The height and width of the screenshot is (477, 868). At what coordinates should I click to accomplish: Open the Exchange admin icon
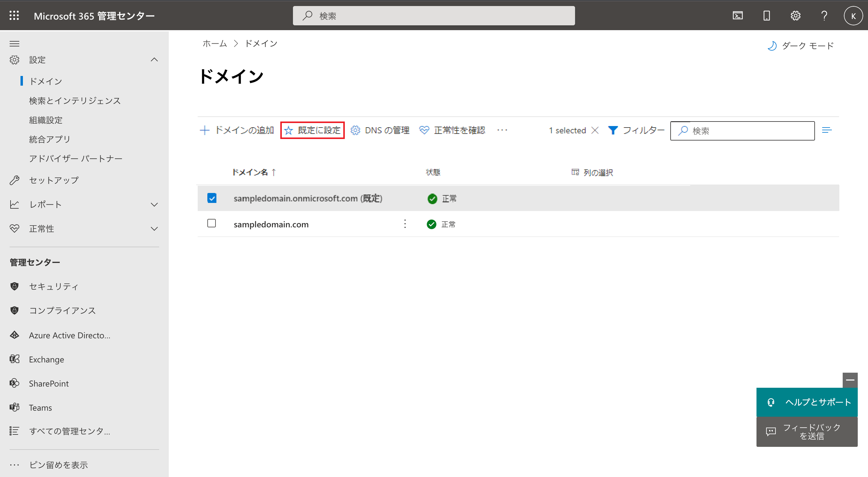tap(14, 359)
